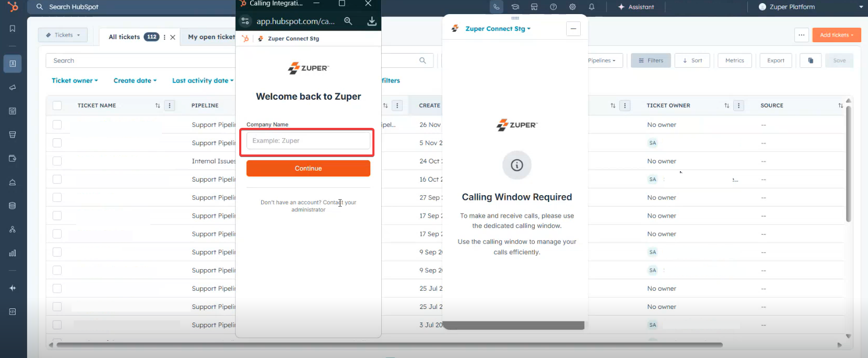Open the Marketing megaphone sidebar icon
This screenshot has height=358, width=868.
13,88
